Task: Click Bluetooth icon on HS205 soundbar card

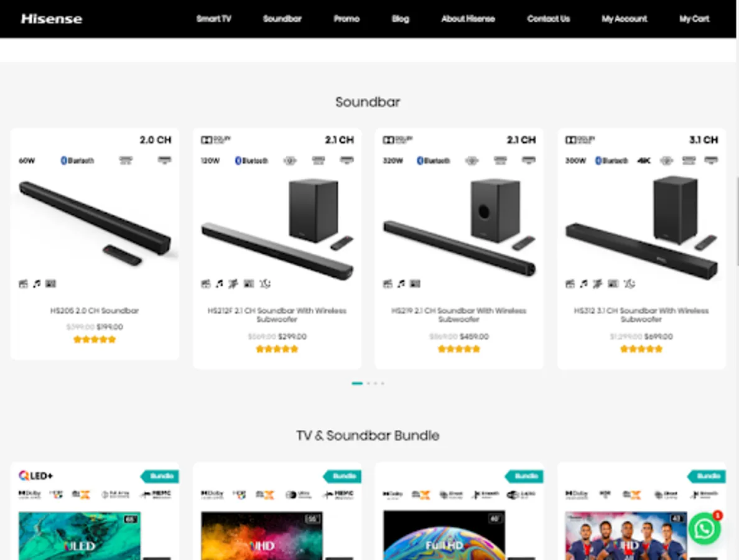Action: coord(77,161)
